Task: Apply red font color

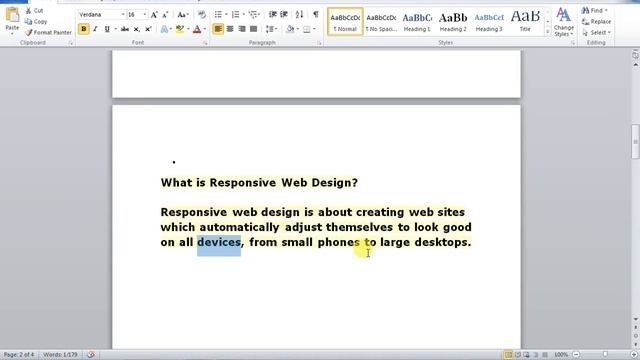Action: tap(197, 29)
